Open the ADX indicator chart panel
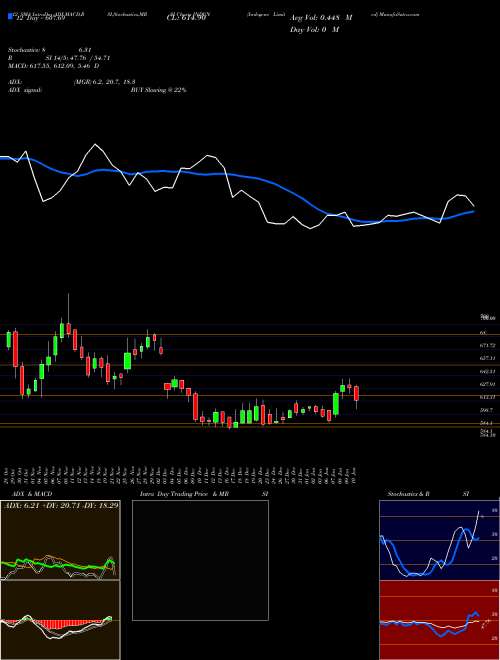Viewport: 500px width, 660px height. point(60,540)
